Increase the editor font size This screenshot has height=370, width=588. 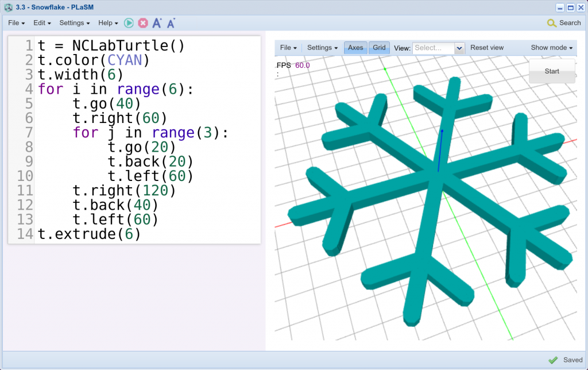(x=157, y=23)
